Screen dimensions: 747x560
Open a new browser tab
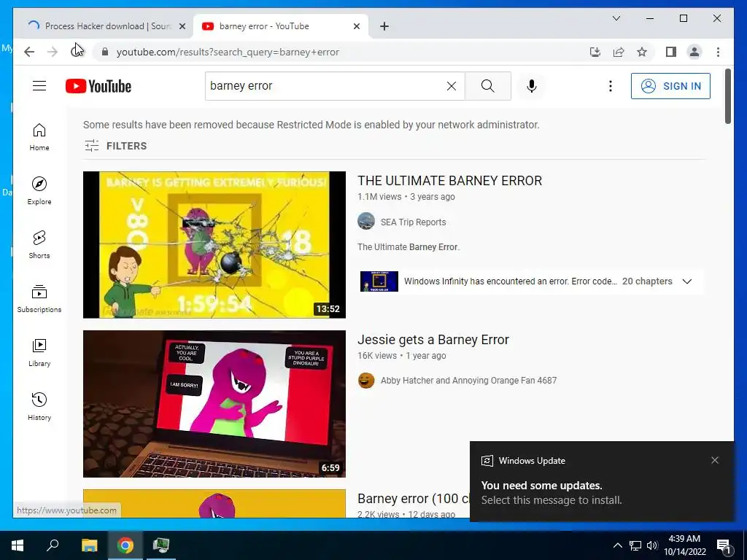384,26
